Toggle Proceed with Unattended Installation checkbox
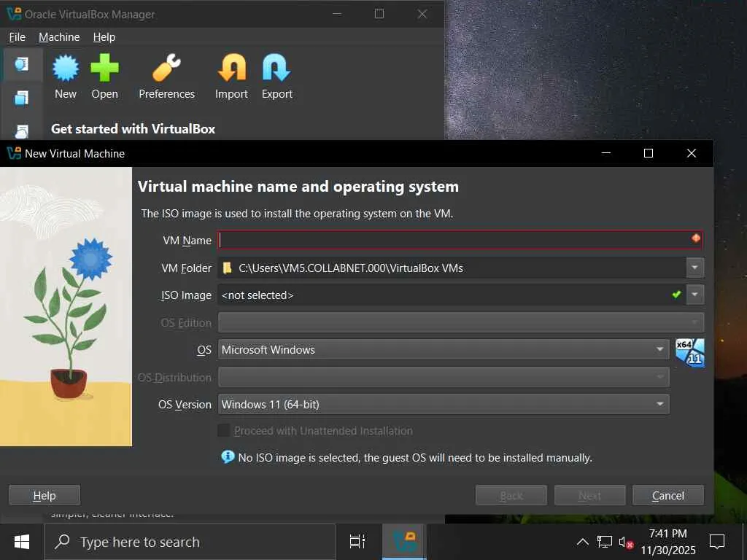The image size is (747, 560). coord(224,430)
